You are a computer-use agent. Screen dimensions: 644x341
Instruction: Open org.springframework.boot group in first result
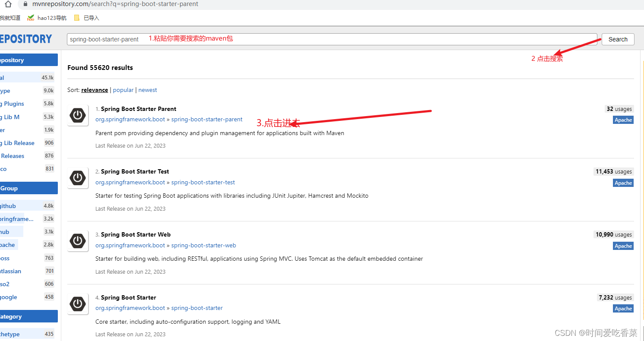[130, 120]
